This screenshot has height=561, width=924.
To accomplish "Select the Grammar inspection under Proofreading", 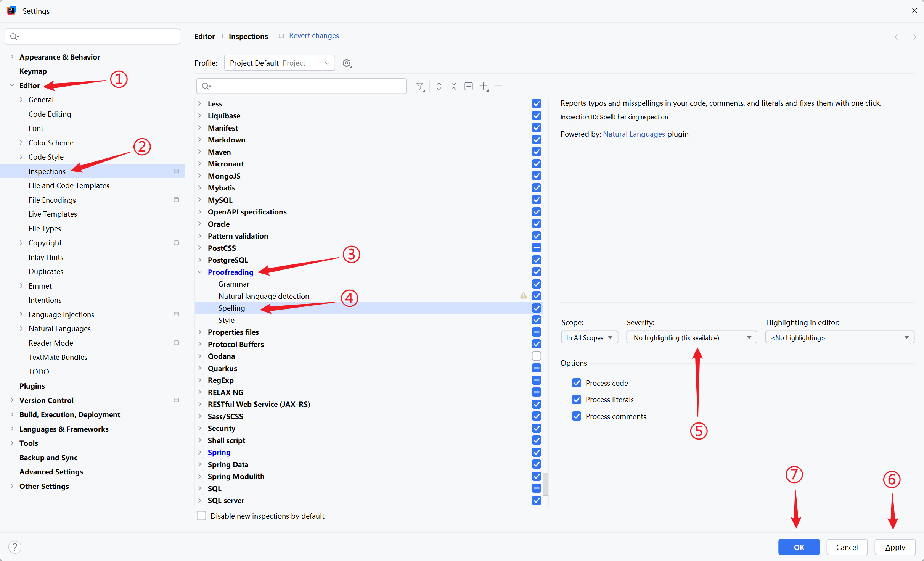I will (x=233, y=284).
